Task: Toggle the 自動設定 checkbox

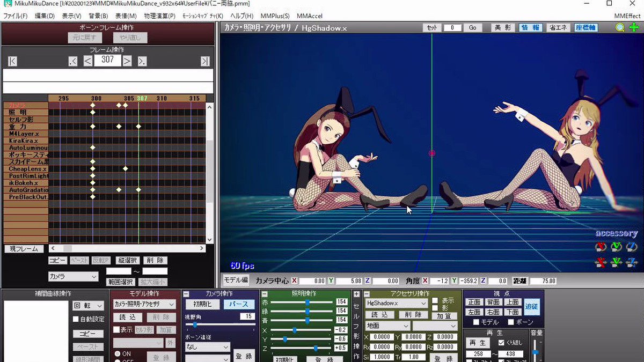Action: coord(76,319)
